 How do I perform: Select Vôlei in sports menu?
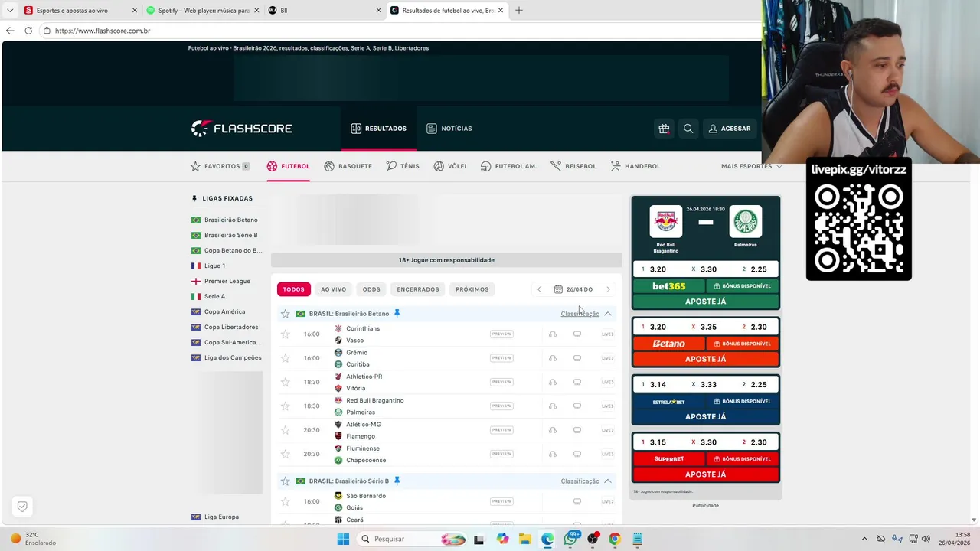click(450, 166)
